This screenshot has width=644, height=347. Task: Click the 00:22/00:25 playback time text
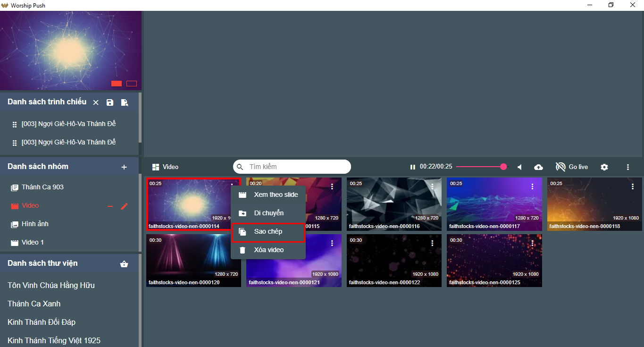(436, 167)
